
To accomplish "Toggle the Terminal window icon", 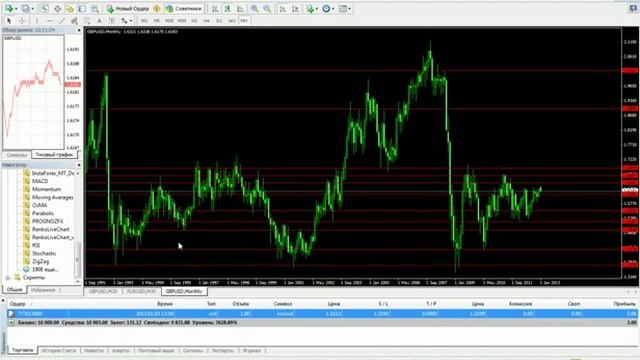I will coord(82,9).
